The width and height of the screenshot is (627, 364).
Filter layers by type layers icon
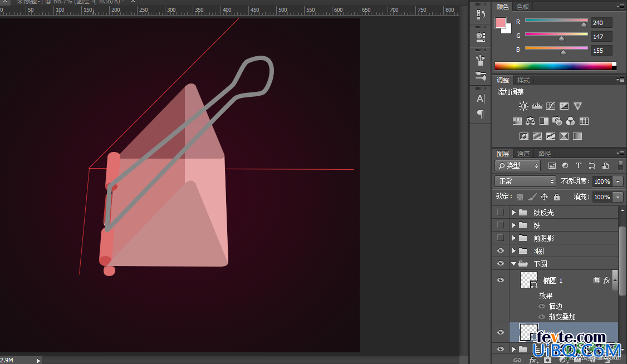[578, 165]
